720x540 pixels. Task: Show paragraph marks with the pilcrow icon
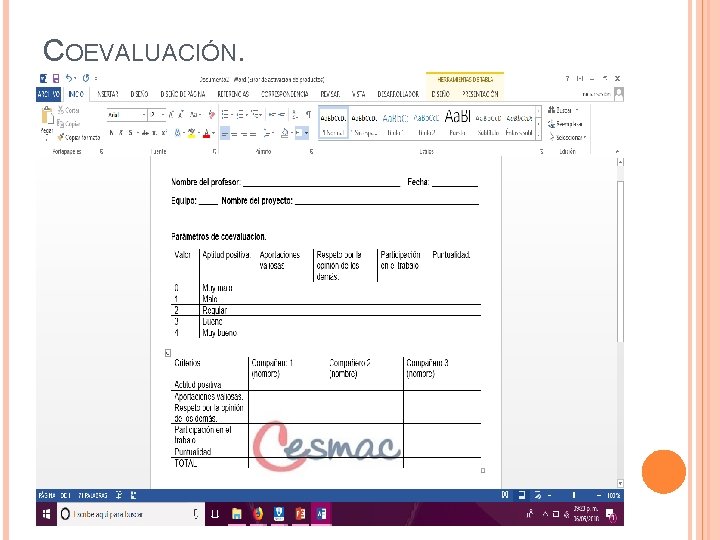click(x=309, y=114)
